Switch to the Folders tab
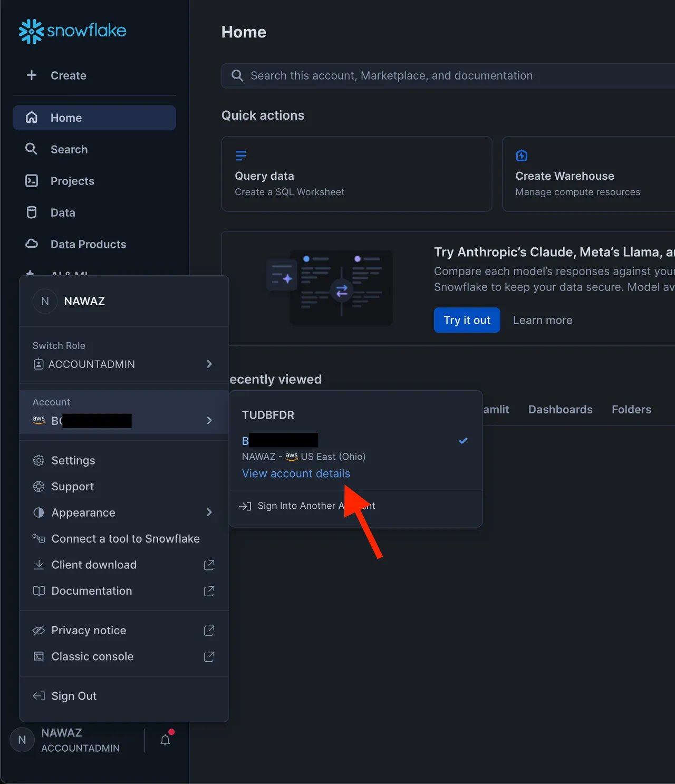675x784 pixels. pos(631,410)
